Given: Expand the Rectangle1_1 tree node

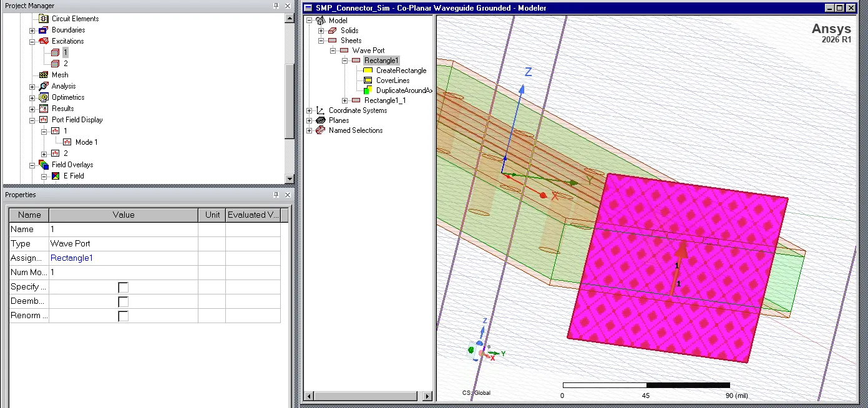Looking at the screenshot, I should coord(345,100).
